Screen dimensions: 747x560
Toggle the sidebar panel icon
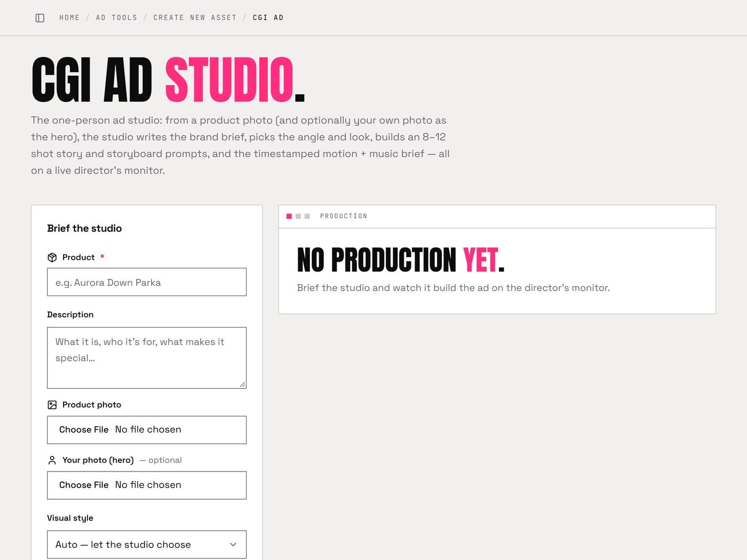[x=40, y=18]
